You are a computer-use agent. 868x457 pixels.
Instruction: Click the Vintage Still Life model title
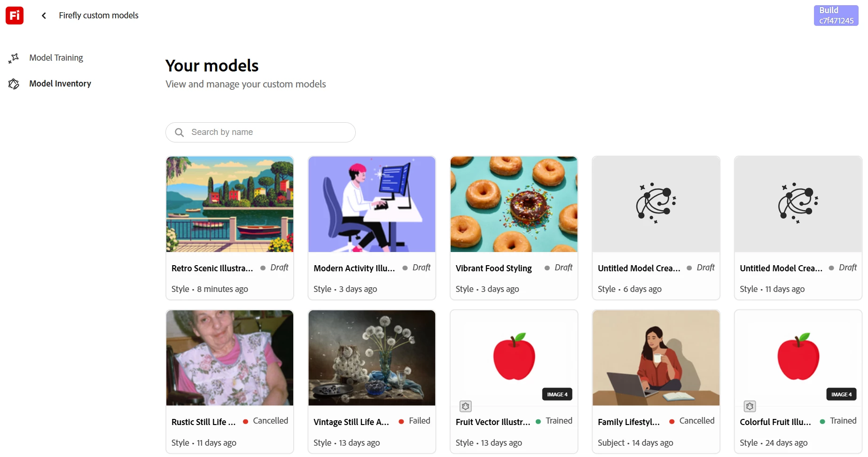351,422
